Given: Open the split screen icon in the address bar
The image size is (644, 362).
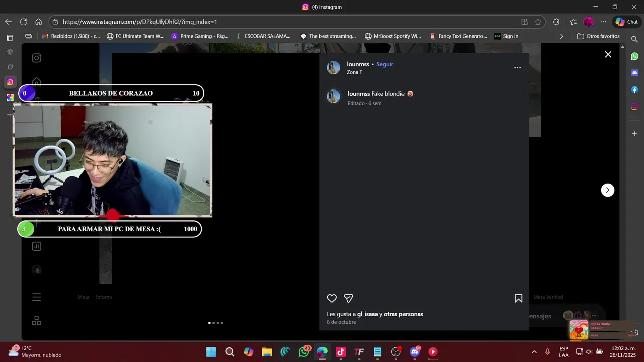Looking at the screenshot, I should coord(524,22).
